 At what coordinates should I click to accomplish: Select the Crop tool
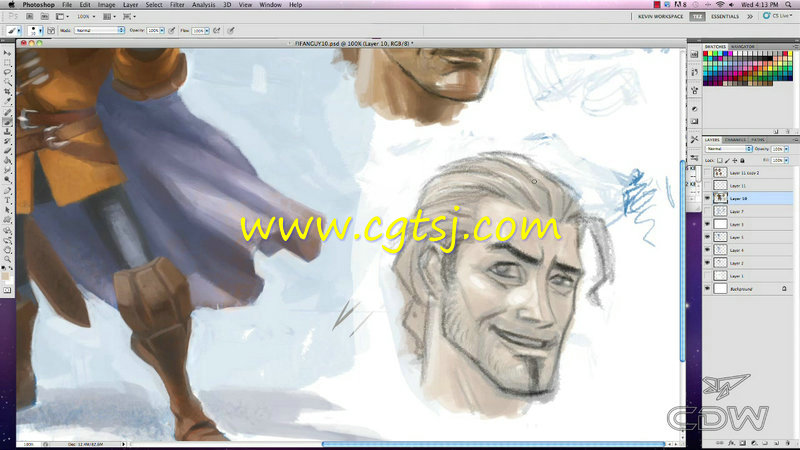[x=7, y=92]
